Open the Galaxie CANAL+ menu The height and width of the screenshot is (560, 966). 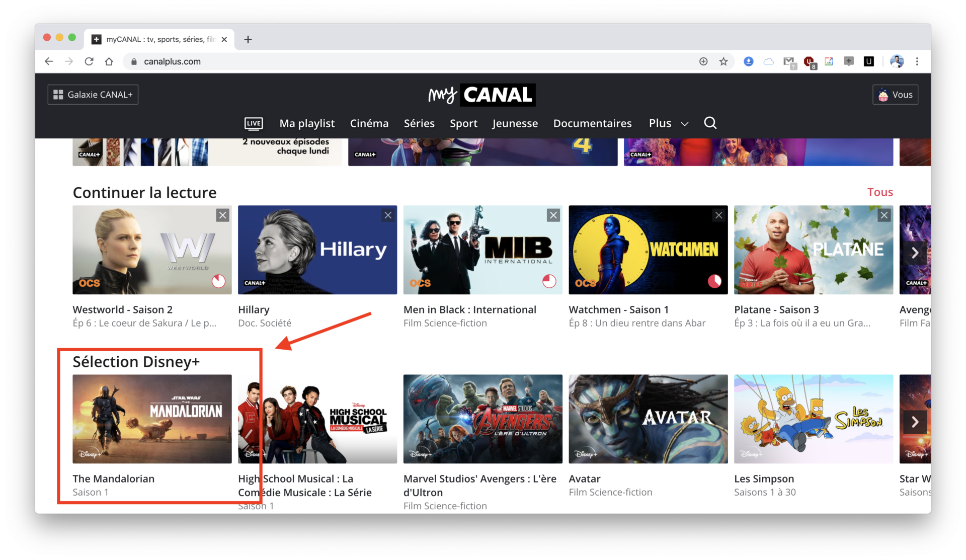coord(93,95)
